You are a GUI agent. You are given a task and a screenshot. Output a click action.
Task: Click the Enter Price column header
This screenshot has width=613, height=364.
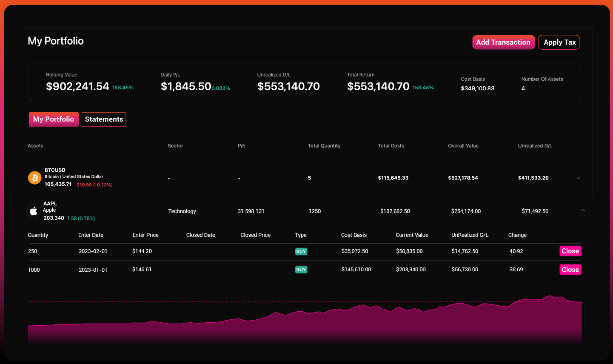pos(145,235)
